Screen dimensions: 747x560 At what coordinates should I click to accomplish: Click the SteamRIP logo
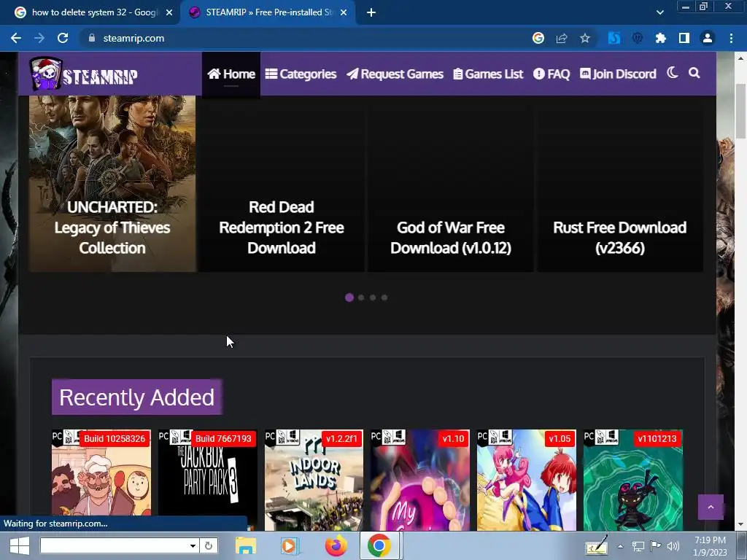point(84,74)
